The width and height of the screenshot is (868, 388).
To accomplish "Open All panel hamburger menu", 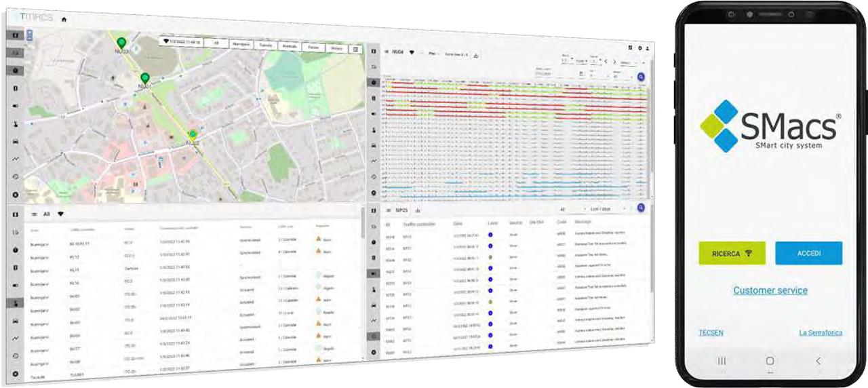I will (34, 214).
